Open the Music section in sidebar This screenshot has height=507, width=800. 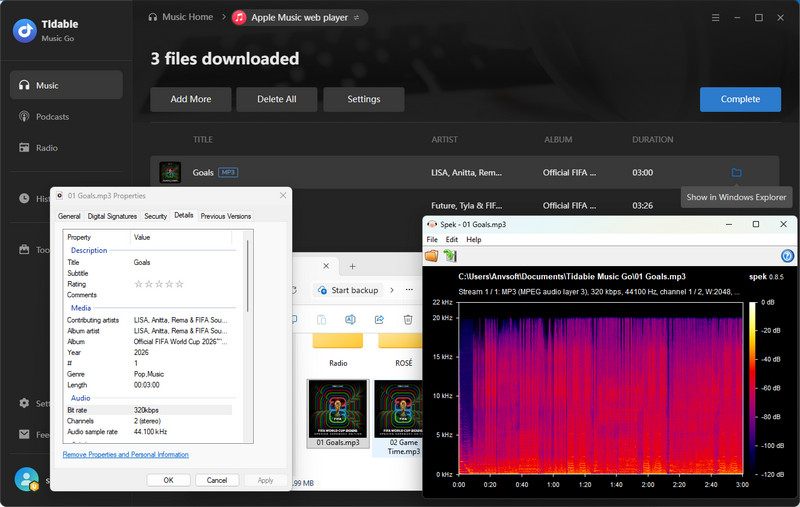(x=66, y=85)
